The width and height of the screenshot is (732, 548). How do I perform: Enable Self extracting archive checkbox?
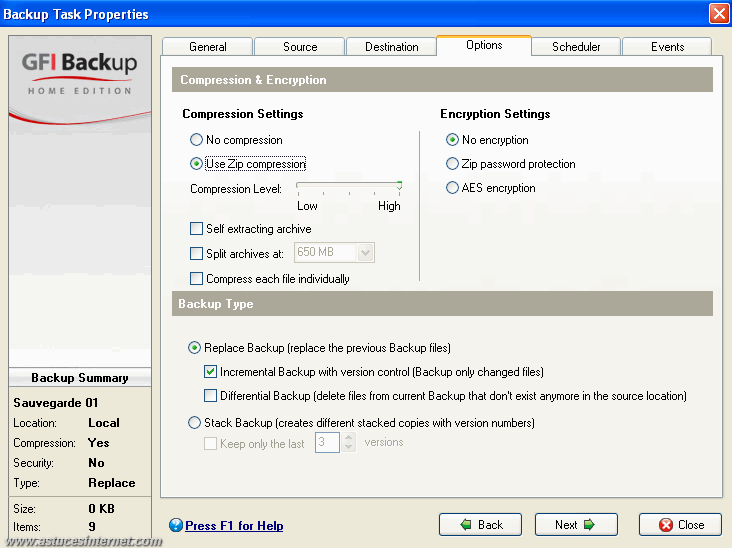coord(197,228)
